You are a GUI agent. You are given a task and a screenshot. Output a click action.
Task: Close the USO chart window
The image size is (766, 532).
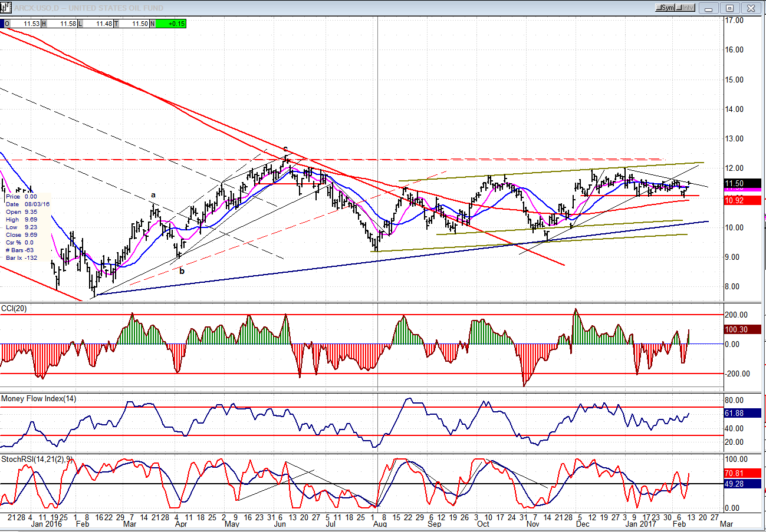[x=751, y=8]
